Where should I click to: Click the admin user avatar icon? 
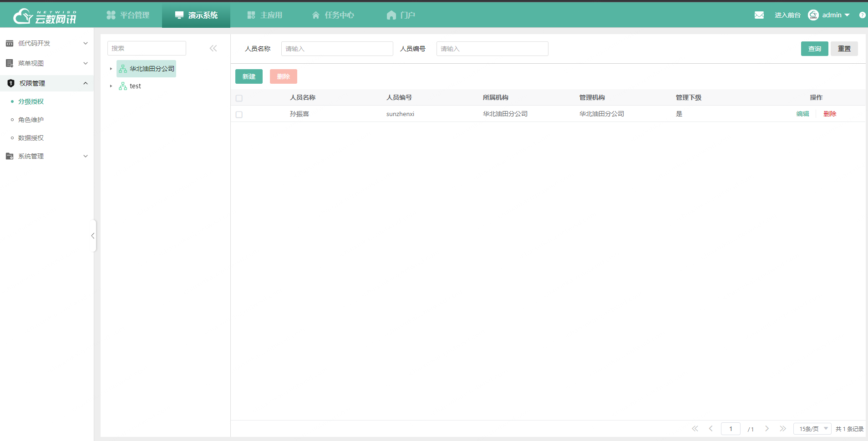coord(813,15)
